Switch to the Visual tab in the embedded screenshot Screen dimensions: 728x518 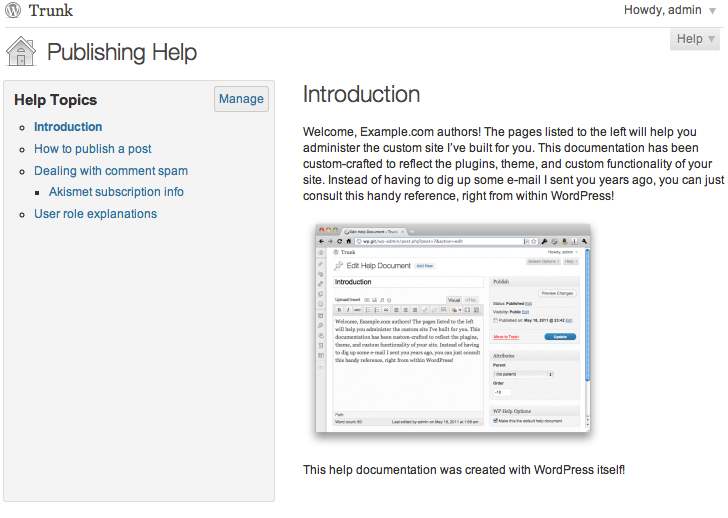(x=453, y=299)
